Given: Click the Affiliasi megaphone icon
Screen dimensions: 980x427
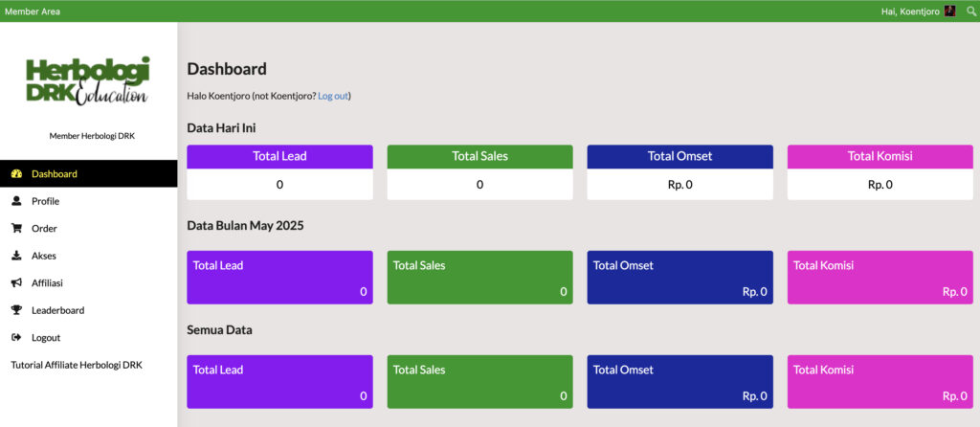Looking at the screenshot, I should pyautogui.click(x=17, y=283).
